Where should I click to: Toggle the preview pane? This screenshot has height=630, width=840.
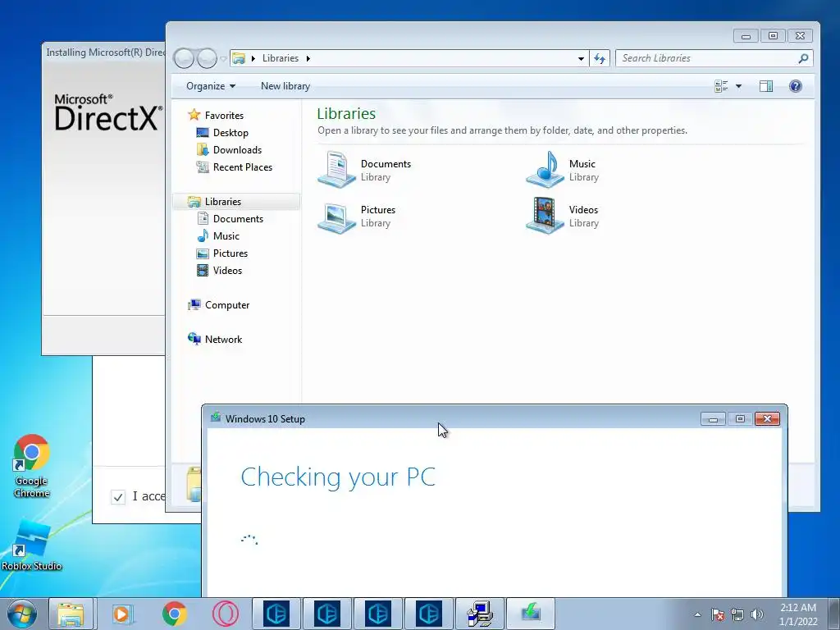click(x=766, y=86)
